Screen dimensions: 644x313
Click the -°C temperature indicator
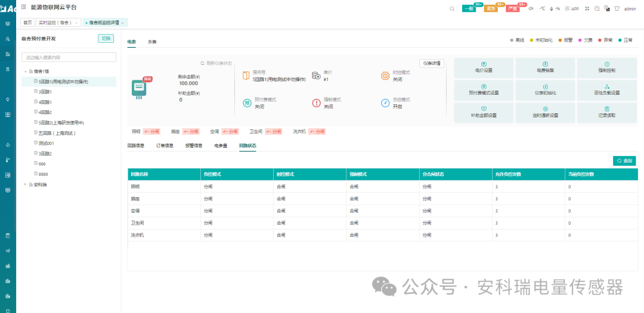[542, 8]
